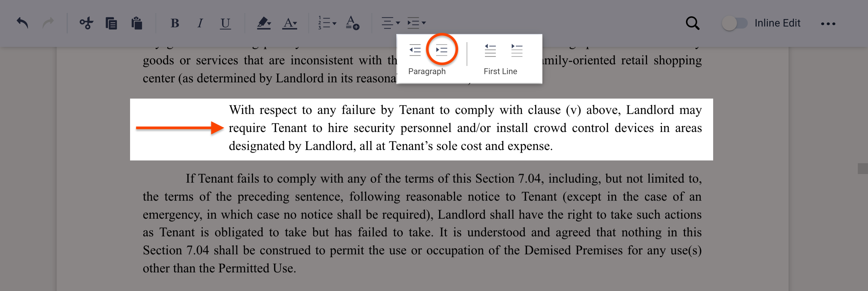868x291 pixels.
Task: Open the font color dropdown
Action: click(x=290, y=23)
